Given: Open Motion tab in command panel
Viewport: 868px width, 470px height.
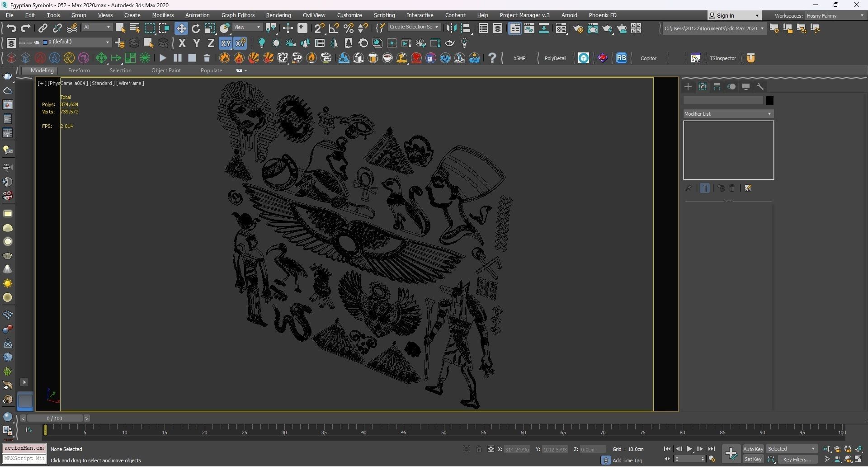Looking at the screenshot, I should pyautogui.click(x=731, y=87).
